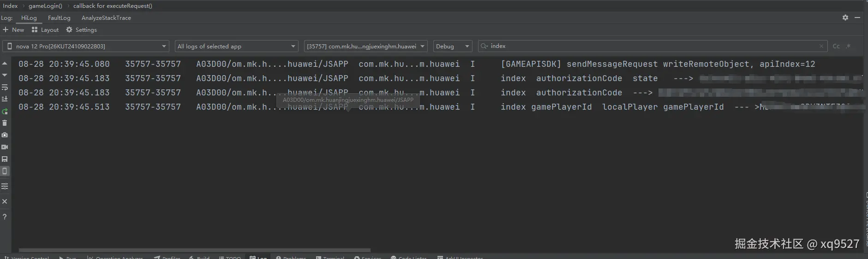Open the ArkUI Inspector tool window
This screenshot has height=259, width=868.
(460, 257)
